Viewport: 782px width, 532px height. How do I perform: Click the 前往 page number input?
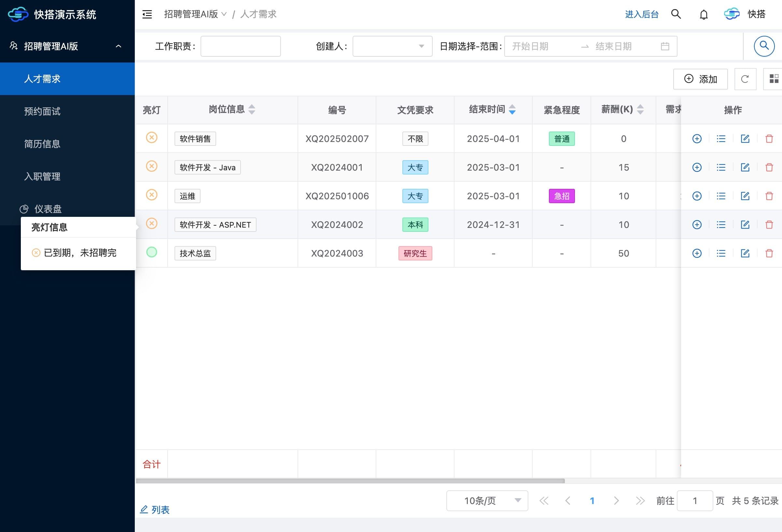tap(695, 501)
